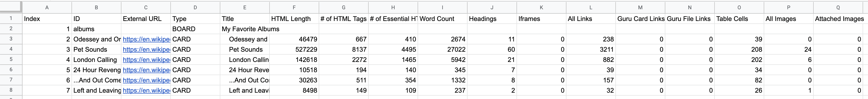
Task: Select column A header
Action: pyautogui.click(x=47, y=7)
